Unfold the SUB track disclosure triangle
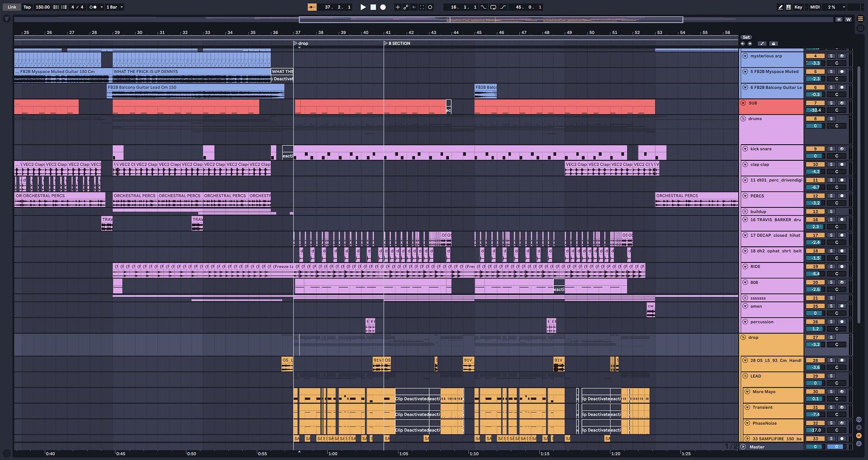 743,103
